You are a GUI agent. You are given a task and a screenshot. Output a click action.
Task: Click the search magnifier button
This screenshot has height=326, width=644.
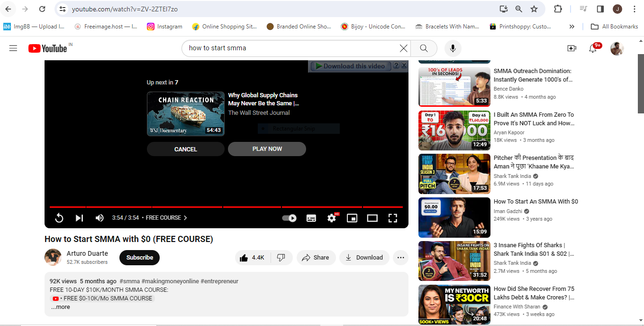pos(424,48)
